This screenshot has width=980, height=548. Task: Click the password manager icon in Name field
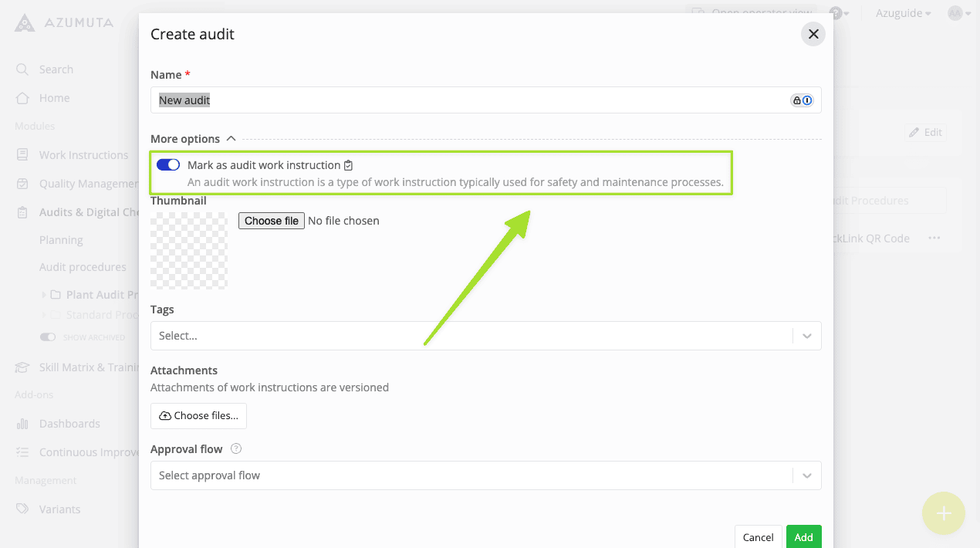[x=802, y=100]
